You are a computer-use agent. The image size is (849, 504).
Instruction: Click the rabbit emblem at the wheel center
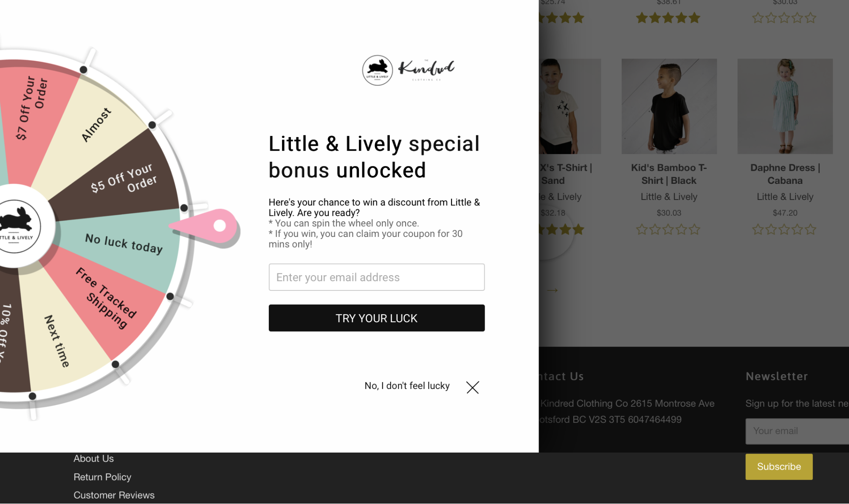16,226
